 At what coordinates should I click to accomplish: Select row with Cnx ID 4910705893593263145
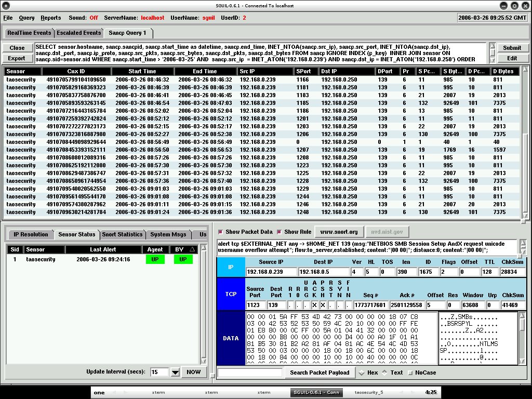coord(261,103)
